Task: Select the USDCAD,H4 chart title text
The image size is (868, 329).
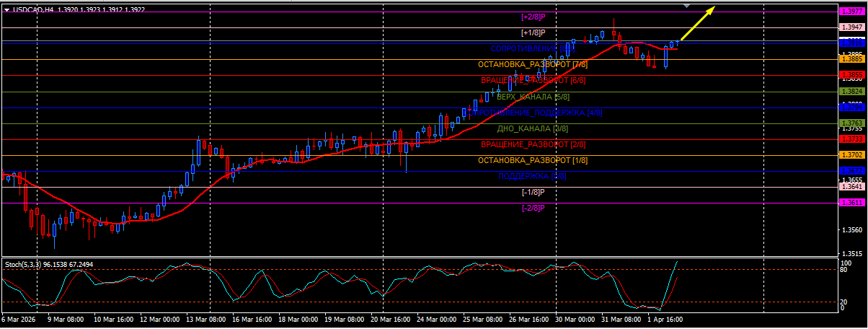Action: (x=33, y=9)
